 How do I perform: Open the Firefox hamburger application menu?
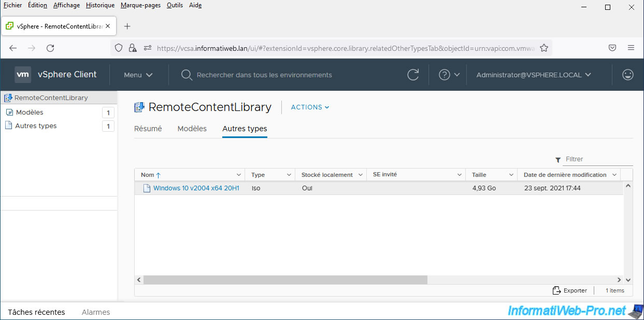[x=631, y=48]
